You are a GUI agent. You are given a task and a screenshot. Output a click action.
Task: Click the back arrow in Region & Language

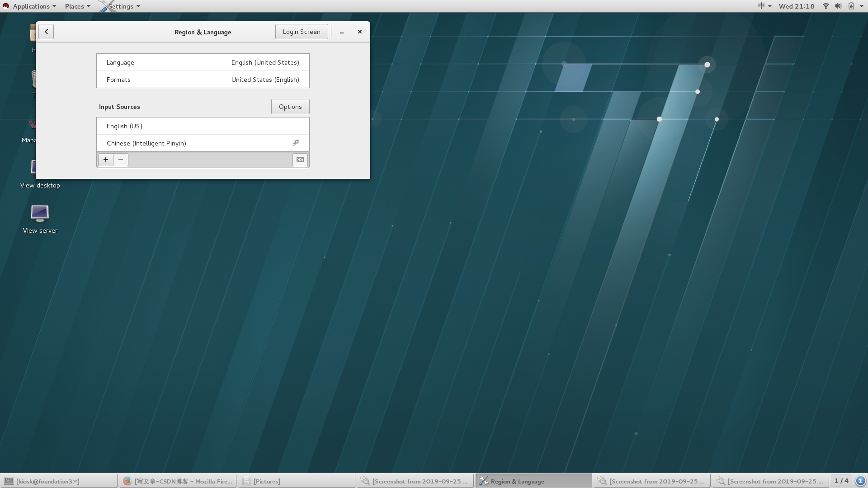(x=46, y=32)
